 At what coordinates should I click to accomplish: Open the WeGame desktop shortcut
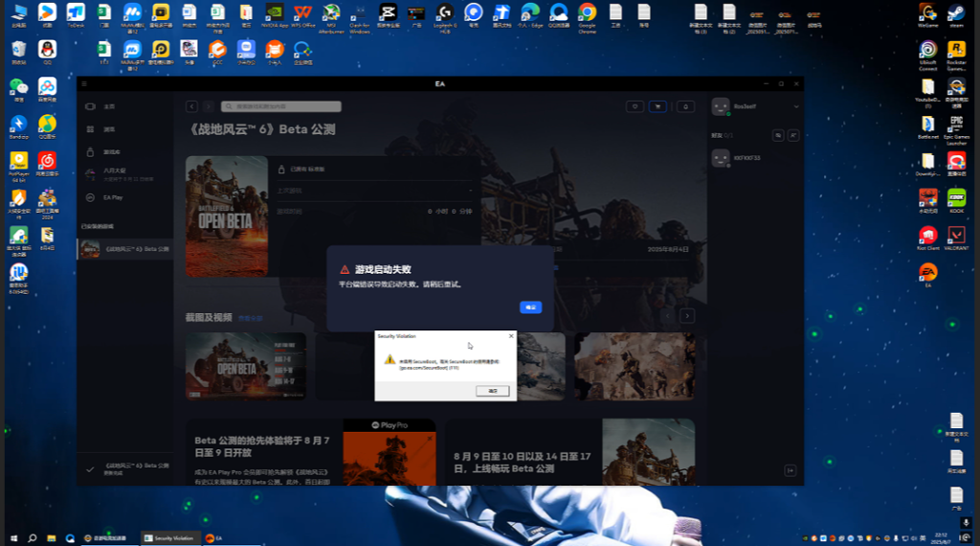point(927,15)
